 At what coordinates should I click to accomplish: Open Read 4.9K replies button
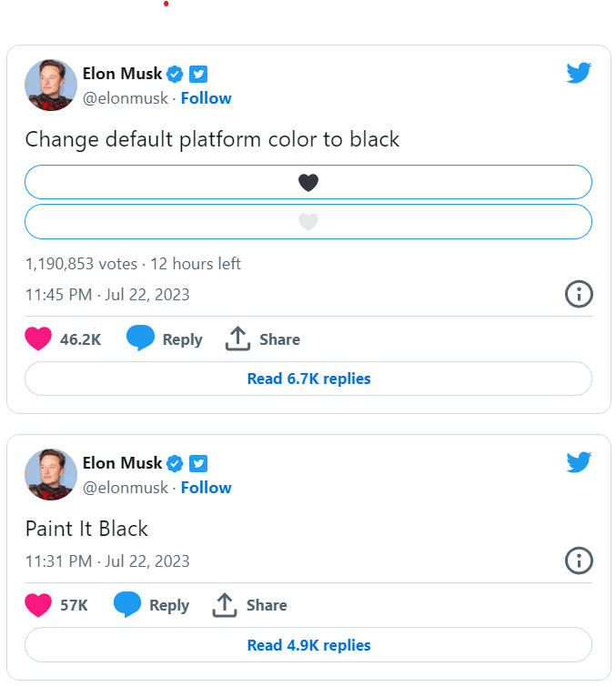click(308, 645)
